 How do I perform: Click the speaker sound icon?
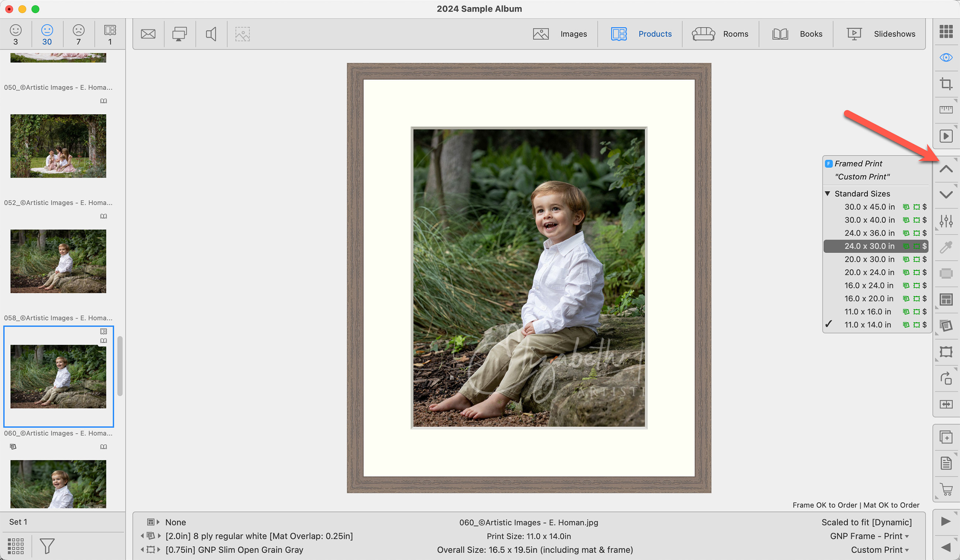pos(211,34)
